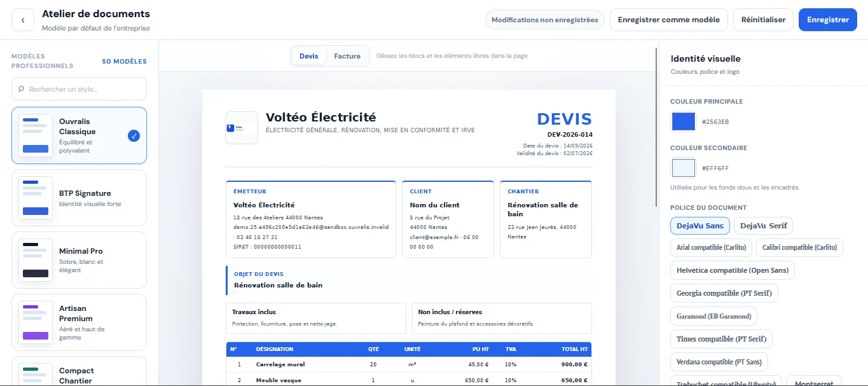Select Georgia compatible (PT Serif) font
This screenshot has height=386, width=868.
[725, 293]
